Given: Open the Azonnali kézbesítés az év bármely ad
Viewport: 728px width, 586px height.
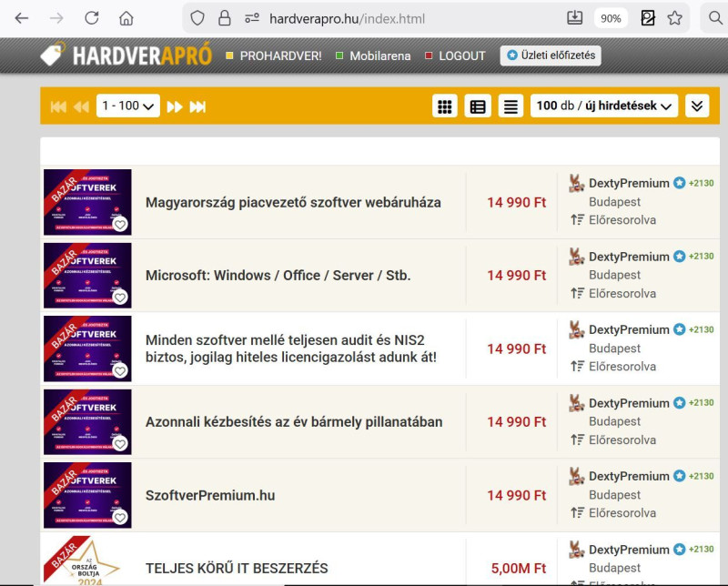Looking at the screenshot, I should click(x=294, y=421).
